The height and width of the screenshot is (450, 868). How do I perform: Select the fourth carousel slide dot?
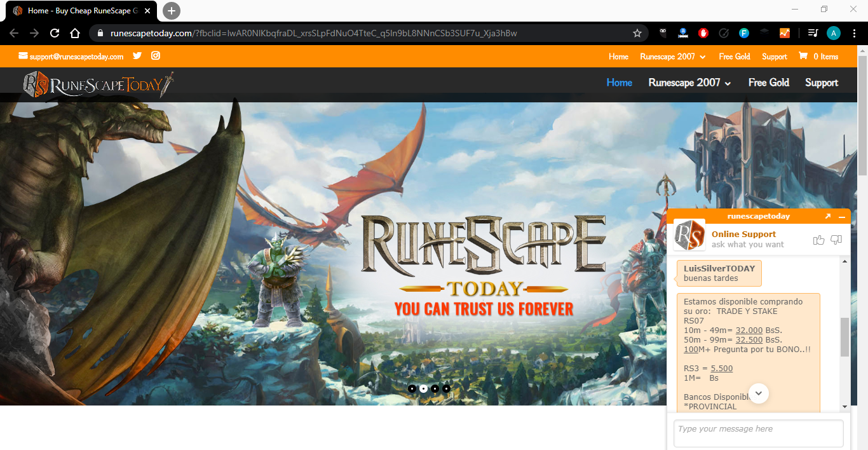pos(446,388)
